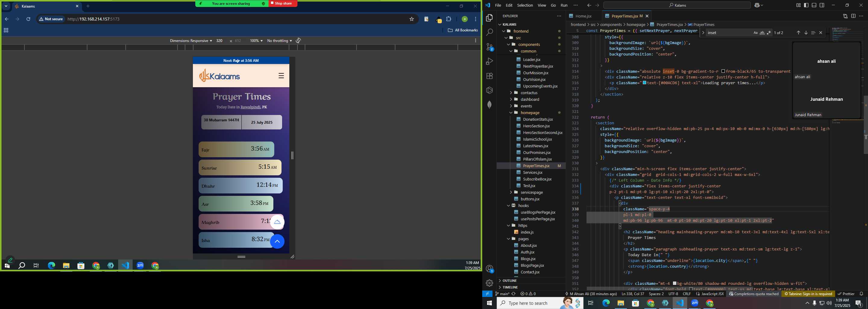868x309 pixels.
Task: Toggle primary side bar in VS Code
Action: 806,5
